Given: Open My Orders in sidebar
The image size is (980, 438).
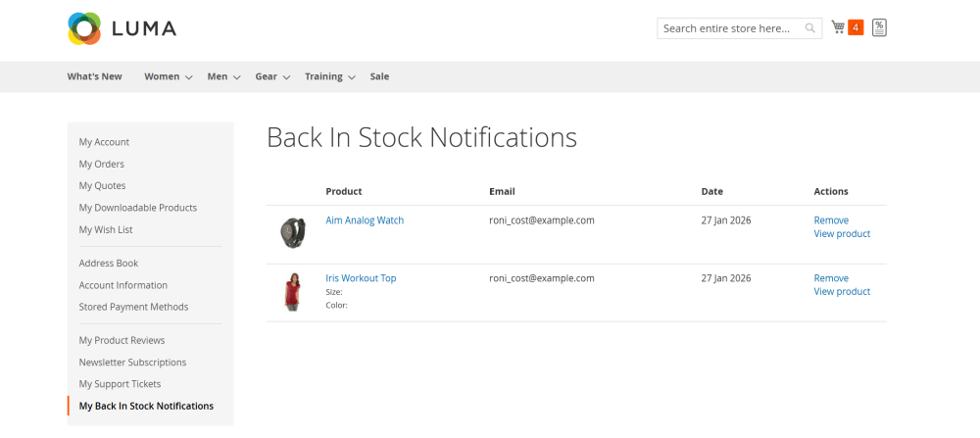Looking at the screenshot, I should 101,164.
